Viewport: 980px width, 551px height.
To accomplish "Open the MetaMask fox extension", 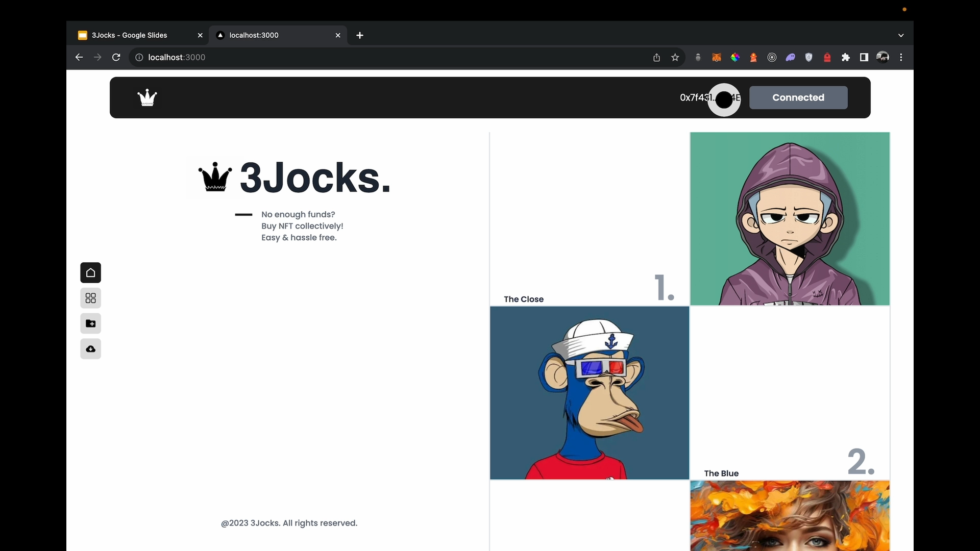I will pos(717,57).
